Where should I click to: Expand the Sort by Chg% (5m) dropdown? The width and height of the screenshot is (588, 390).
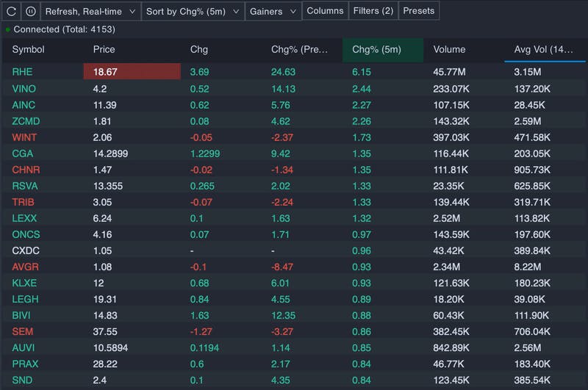coord(193,11)
